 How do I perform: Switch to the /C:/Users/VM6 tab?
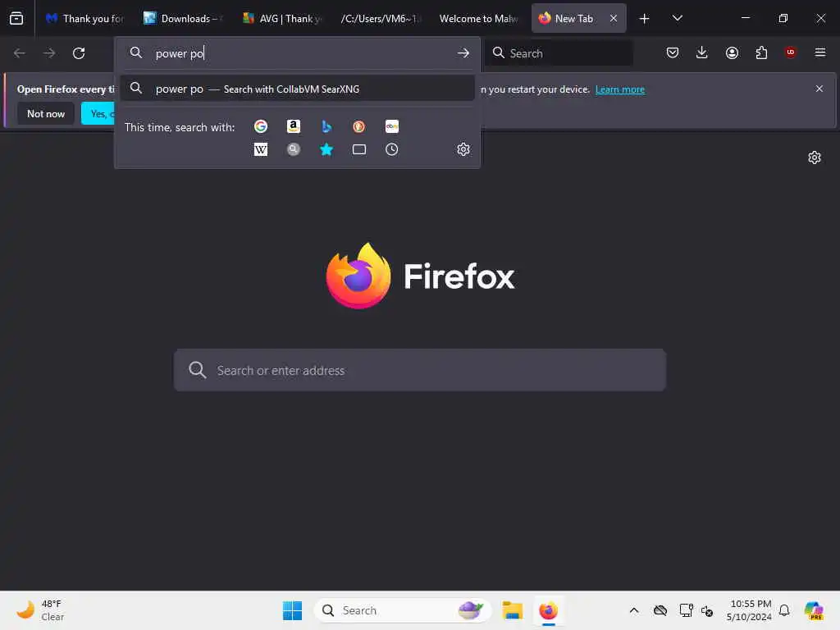point(380,19)
